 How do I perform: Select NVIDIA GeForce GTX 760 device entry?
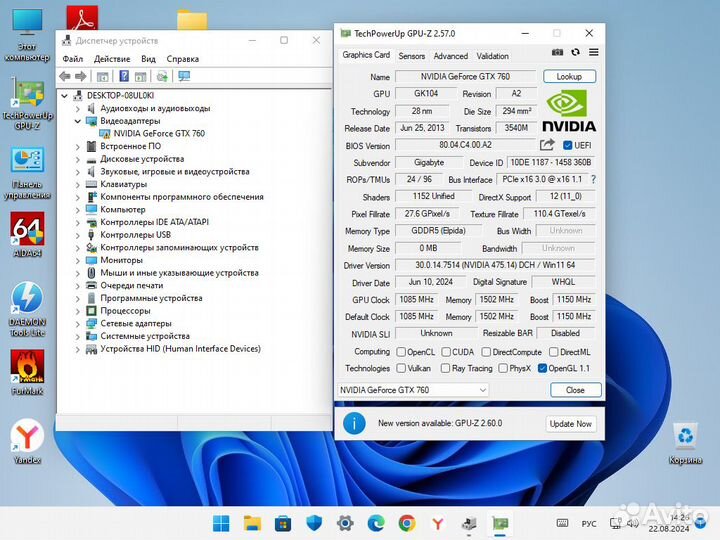click(x=159, y=134)
